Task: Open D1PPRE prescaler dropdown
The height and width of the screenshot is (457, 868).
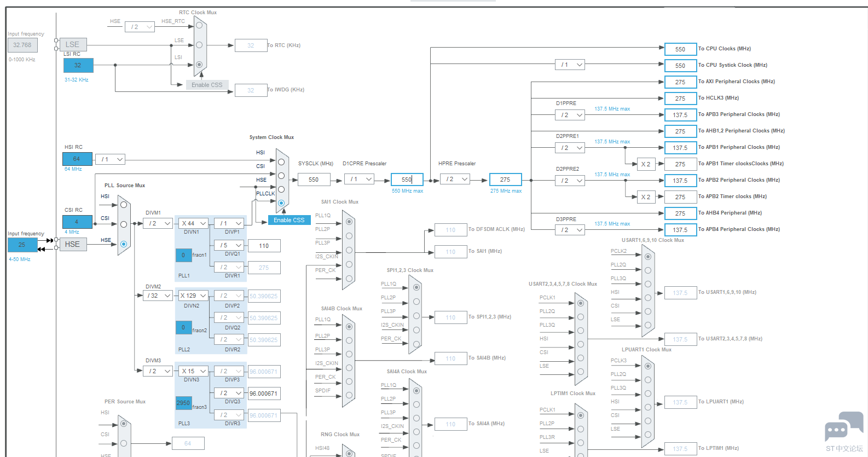Action: click(x=570, y=115)
